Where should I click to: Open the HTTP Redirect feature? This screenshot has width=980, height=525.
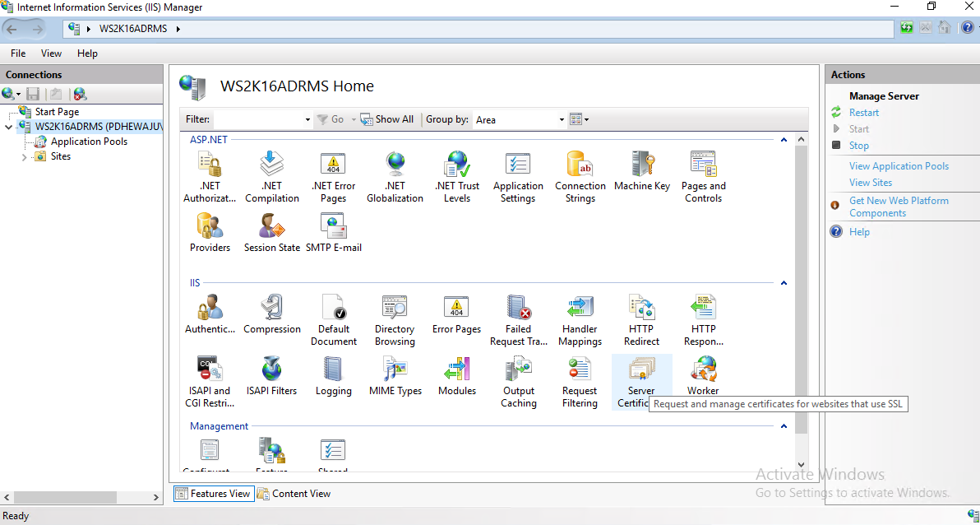642,320
